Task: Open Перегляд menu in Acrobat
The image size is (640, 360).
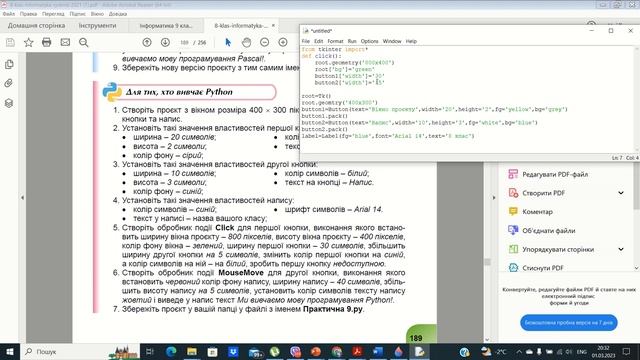Action: 53,14
